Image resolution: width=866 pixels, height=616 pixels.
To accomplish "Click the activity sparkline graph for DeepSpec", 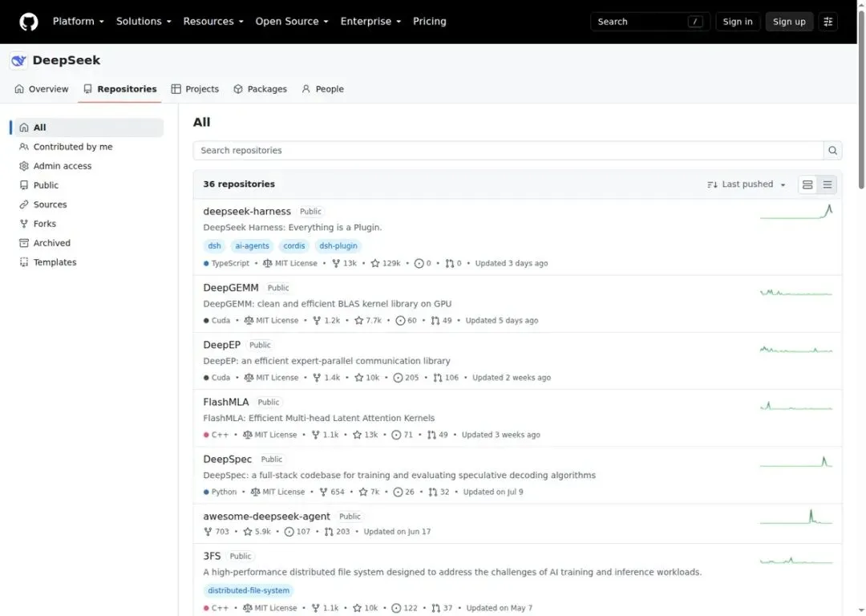I will tap(796, 461).
